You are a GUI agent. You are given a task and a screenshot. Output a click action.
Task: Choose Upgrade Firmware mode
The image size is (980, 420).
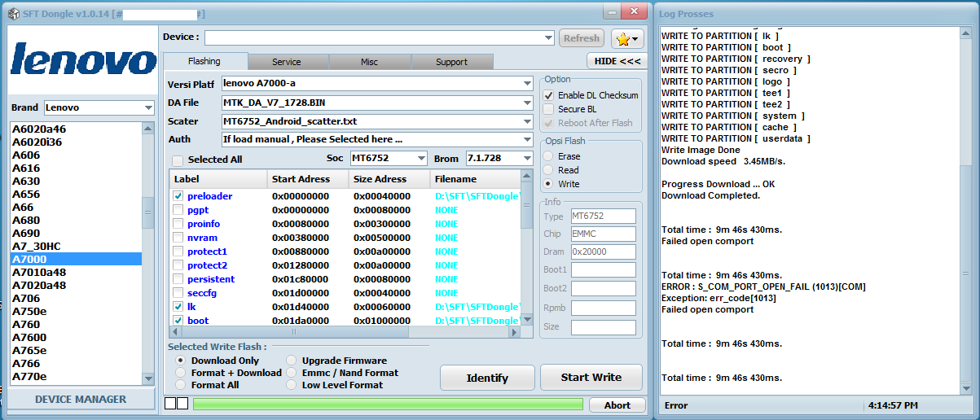click(292, 361)
